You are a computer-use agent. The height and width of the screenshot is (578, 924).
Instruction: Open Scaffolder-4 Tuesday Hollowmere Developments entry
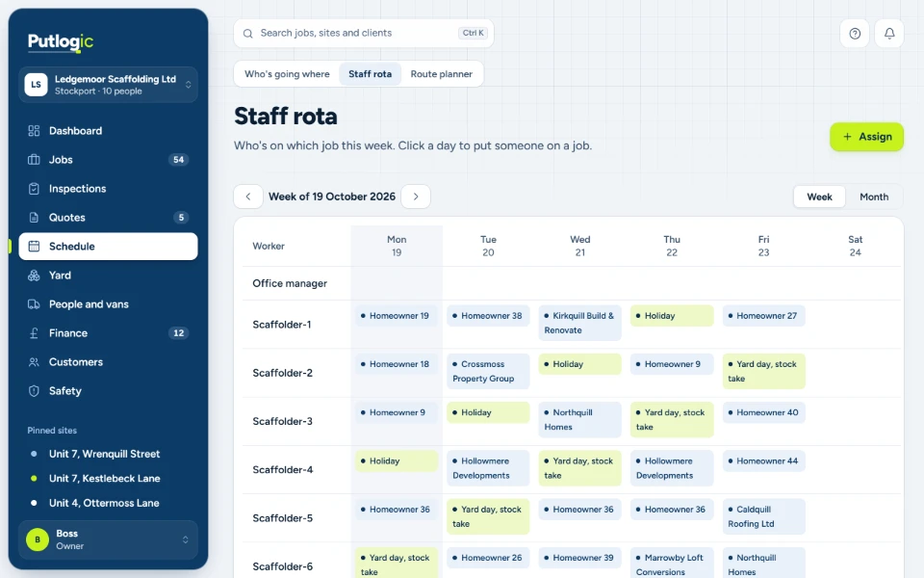pyautogui.click(x=488, y=468)
